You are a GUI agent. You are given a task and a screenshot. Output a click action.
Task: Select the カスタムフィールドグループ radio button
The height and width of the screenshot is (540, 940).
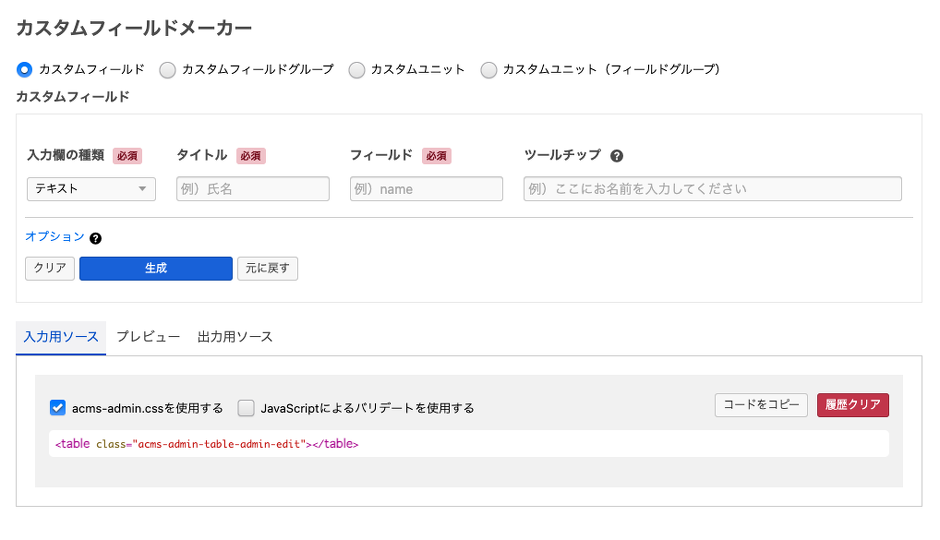pyautogui.click(x=168, y=70)
